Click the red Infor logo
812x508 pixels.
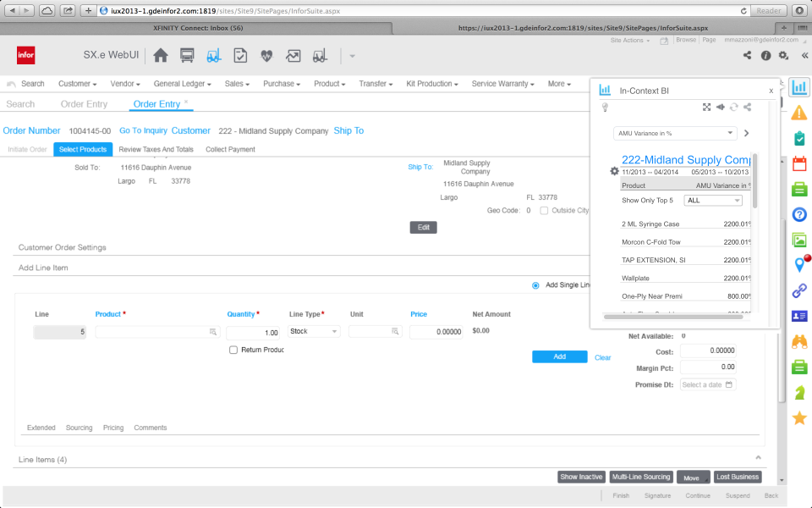(26, 55)
